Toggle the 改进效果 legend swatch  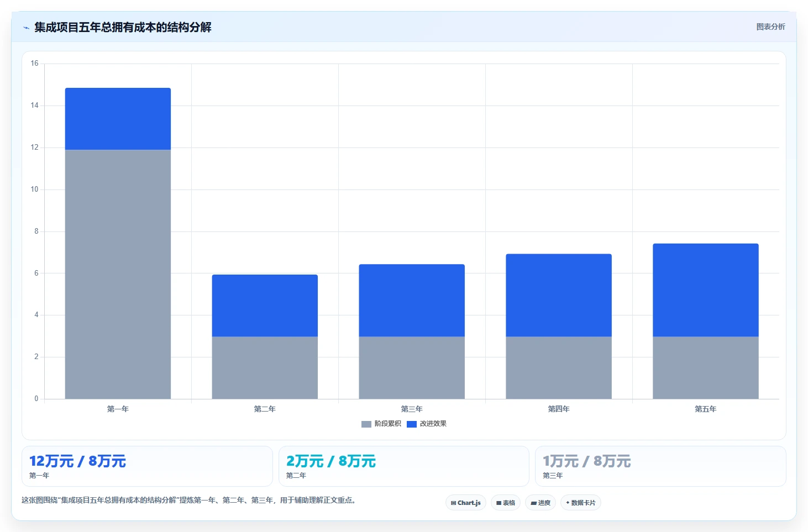tap(411, 424)
